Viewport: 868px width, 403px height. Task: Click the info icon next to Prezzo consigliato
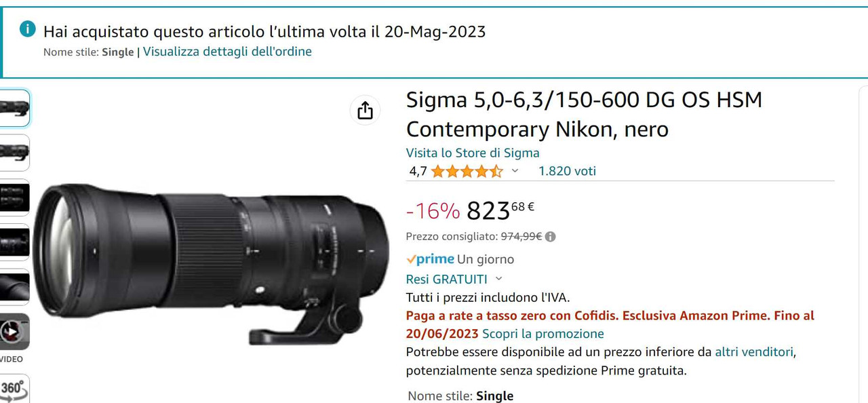tap(550, 237)
